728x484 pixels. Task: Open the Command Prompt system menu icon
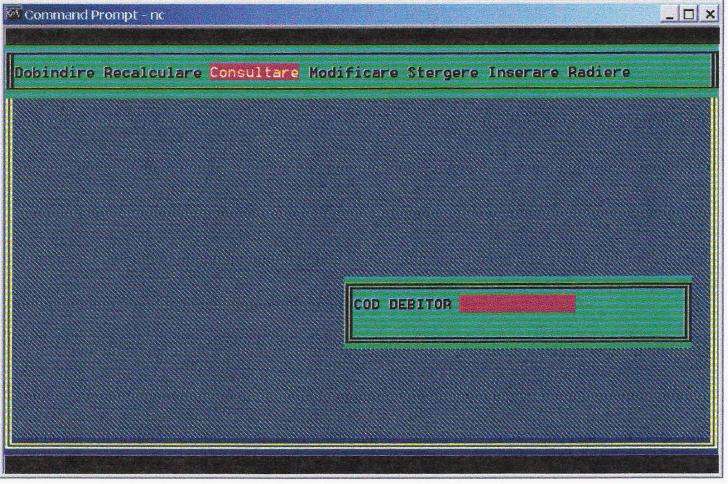13,14
